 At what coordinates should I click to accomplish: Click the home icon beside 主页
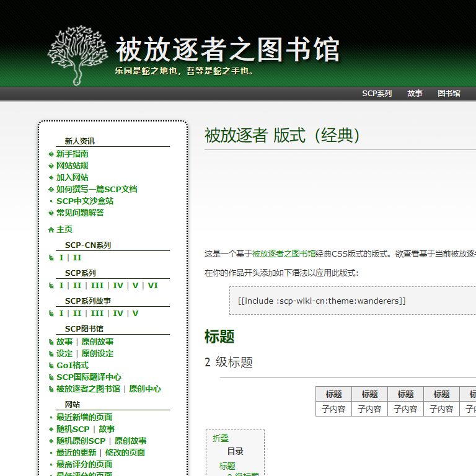(x=51, y=229)
